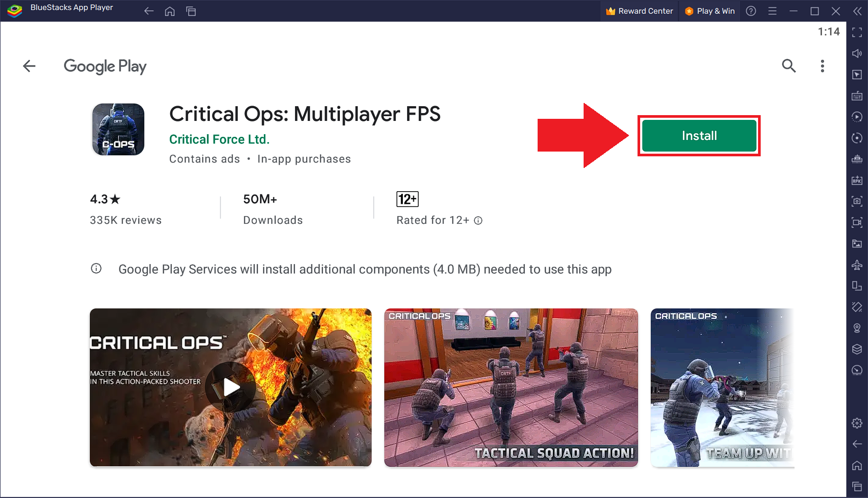Screen dimensions: 868x498
Task: Play the Critical Ops trailer video
Action: click(230, 387)
